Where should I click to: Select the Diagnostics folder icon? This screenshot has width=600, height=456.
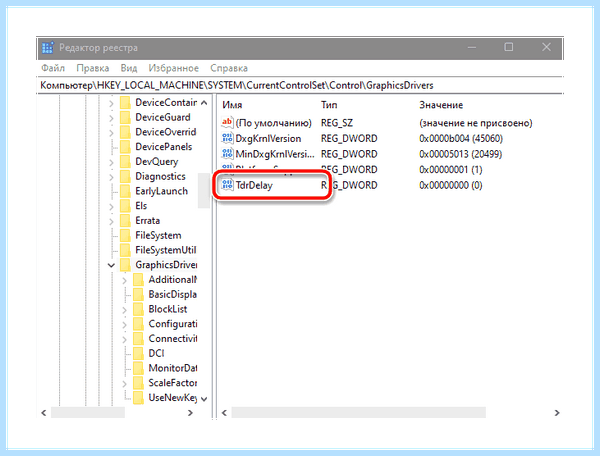click(126, 176)
